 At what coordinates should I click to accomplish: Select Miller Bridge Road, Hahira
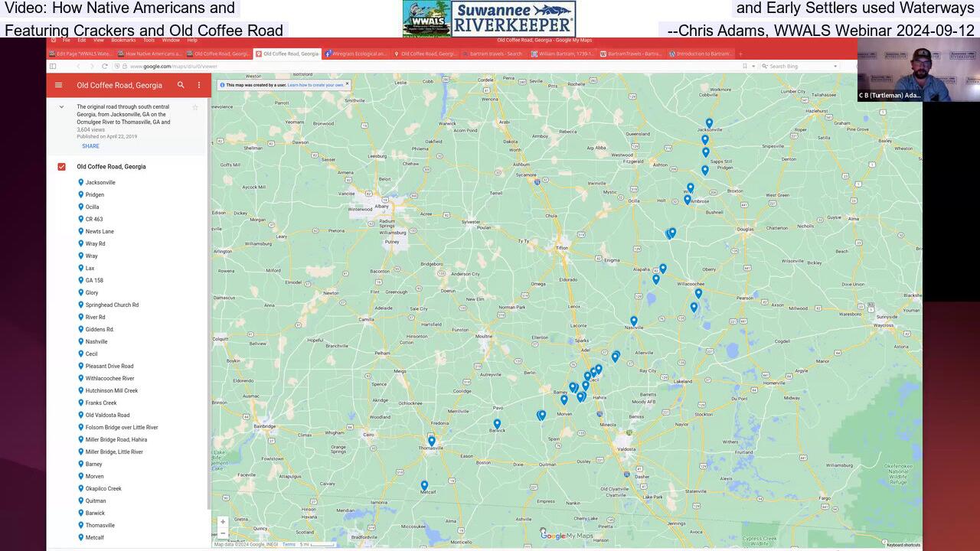point(116,439)
